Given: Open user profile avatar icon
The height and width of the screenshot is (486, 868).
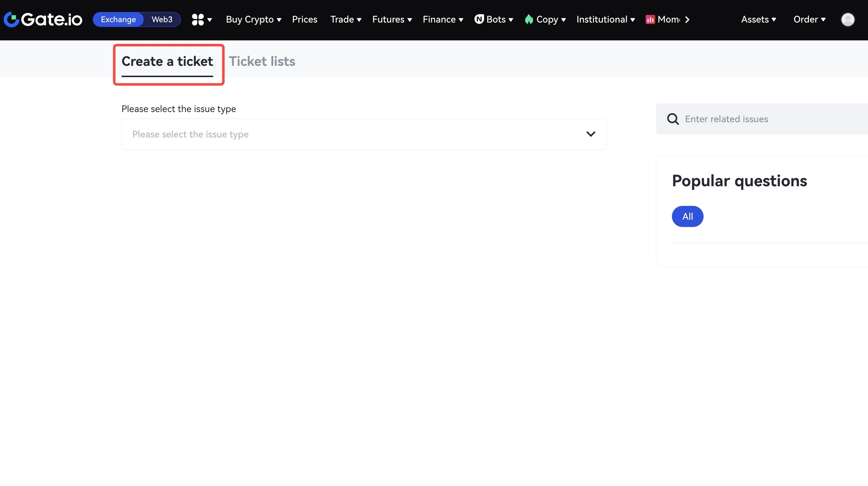Looking at the screenshot, I should [x=848, y=20].
